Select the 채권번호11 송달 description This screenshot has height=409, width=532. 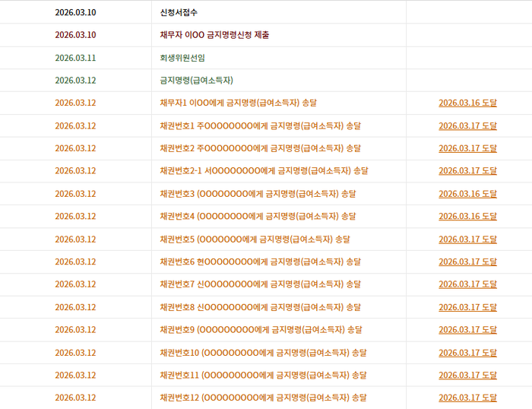coord(263,375)
